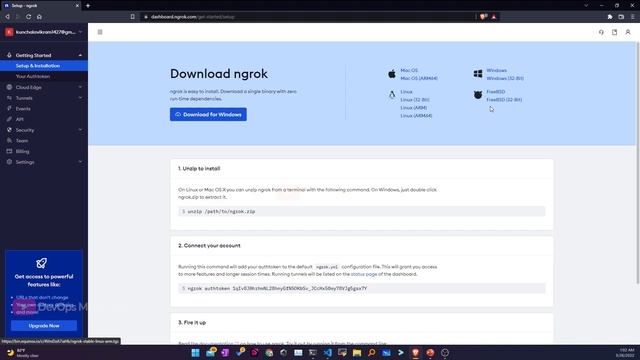Viewport: 640px width, 360px height.
Task: Open a new browser tab with plus
Action: 88,6
